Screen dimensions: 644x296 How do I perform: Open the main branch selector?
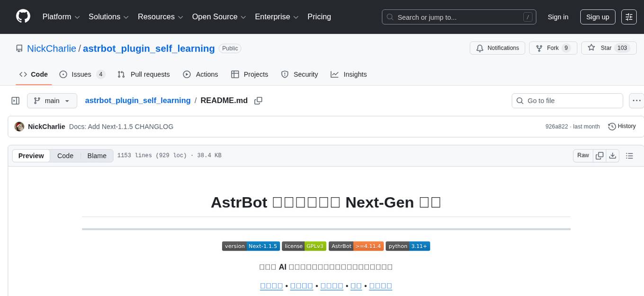click(52, 100)
